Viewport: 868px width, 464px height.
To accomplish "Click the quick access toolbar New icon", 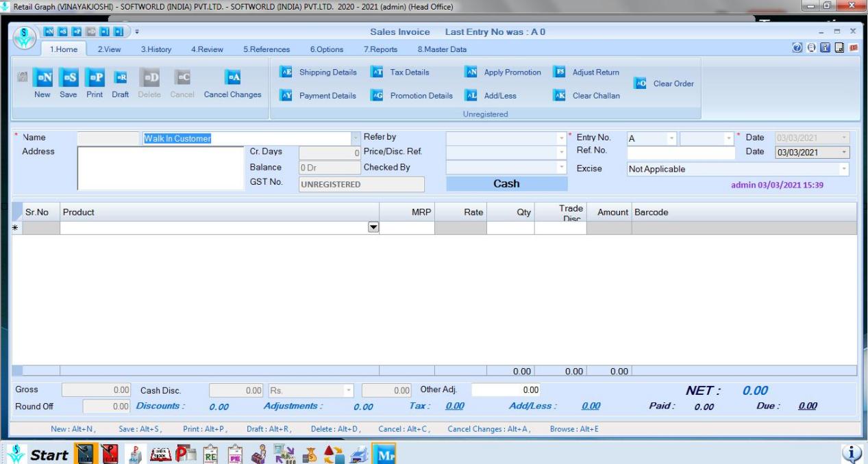I will click(x=48, y=31).
